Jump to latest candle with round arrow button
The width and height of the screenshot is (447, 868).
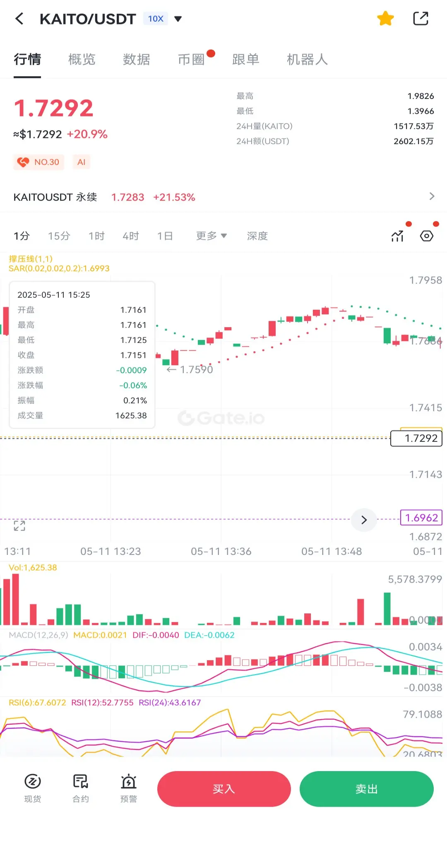[364, 520]
